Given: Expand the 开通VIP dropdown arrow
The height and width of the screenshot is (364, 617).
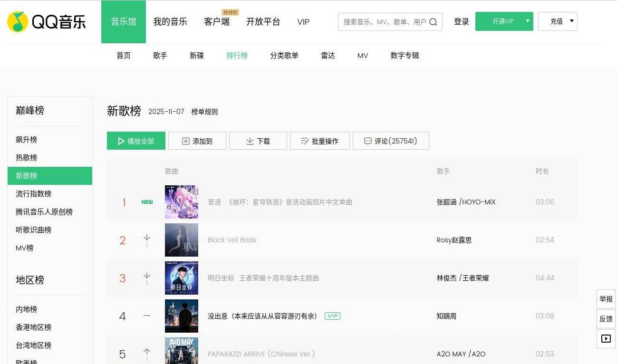Looking at the screenshot, I should [527, 21].
